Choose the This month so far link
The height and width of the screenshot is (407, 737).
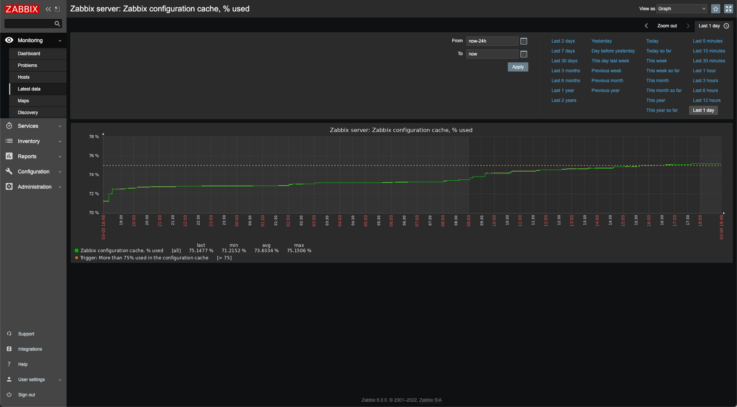coord(663,90)
